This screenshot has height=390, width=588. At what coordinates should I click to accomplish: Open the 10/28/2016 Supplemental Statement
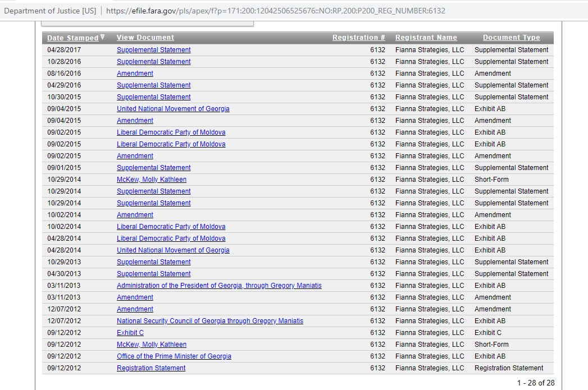(x=153, y=61)
